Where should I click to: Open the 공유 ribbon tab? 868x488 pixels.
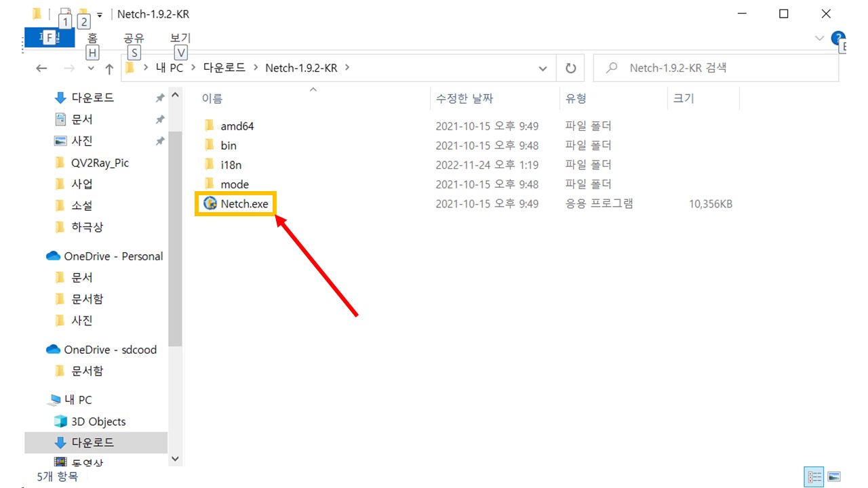point(134,39)
